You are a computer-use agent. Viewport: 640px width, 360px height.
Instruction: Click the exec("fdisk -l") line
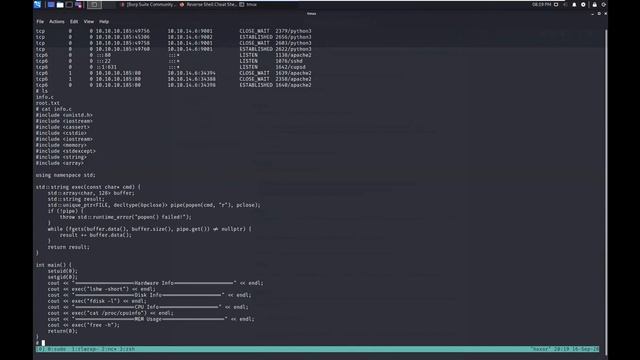click(x=97, y=301)
